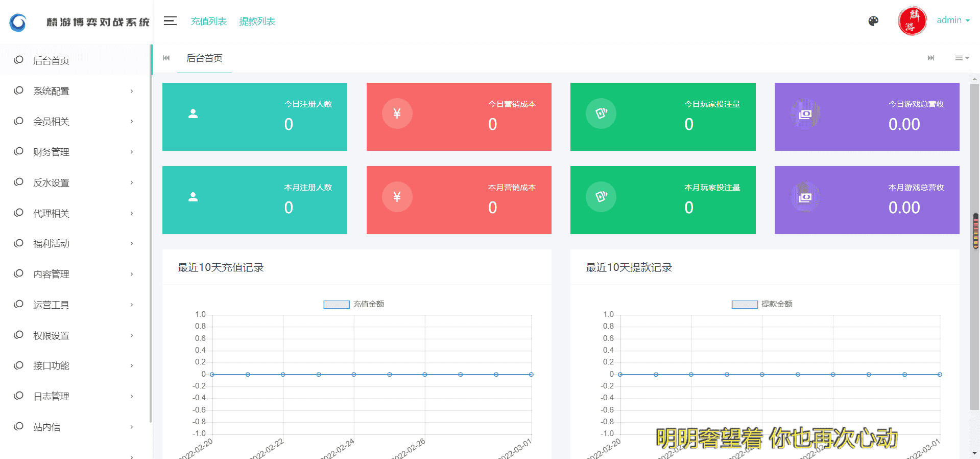Open the 充值列表 link

[x=208, y=21]
